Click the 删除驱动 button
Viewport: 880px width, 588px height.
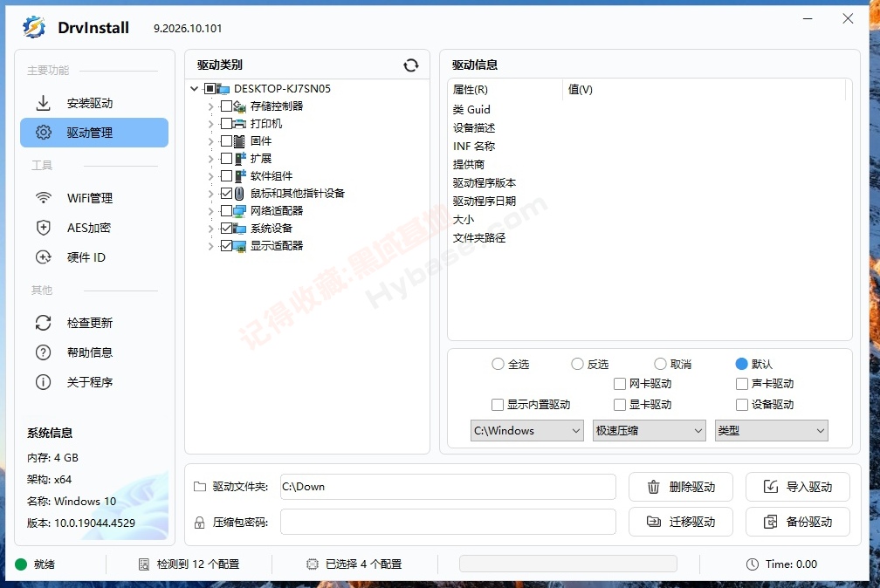681,487
